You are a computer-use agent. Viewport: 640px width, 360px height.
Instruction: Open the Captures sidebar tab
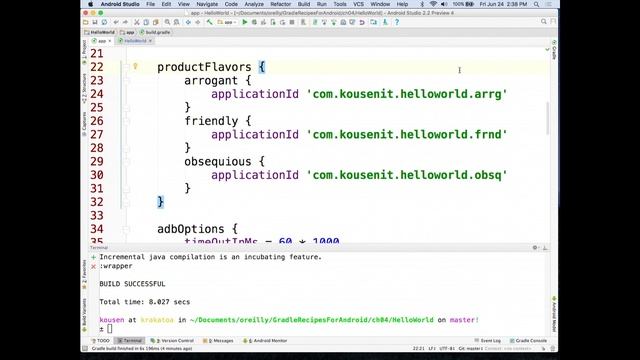point(84,124)
